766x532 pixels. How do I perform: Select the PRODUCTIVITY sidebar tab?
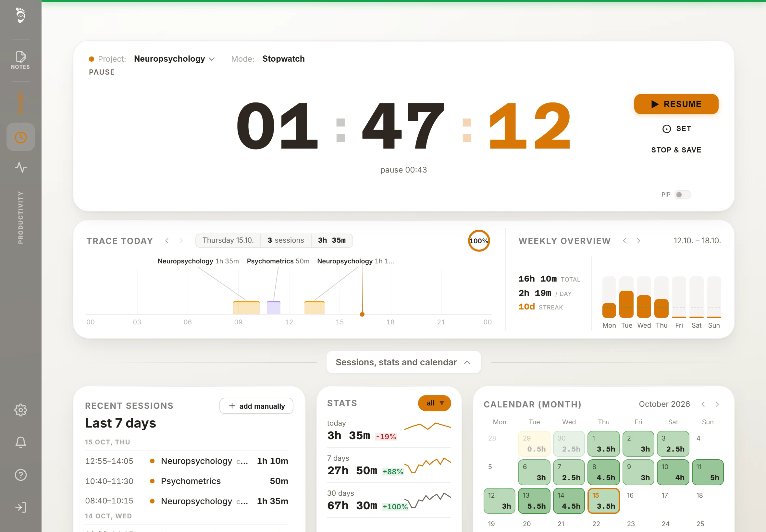point(20,217)
